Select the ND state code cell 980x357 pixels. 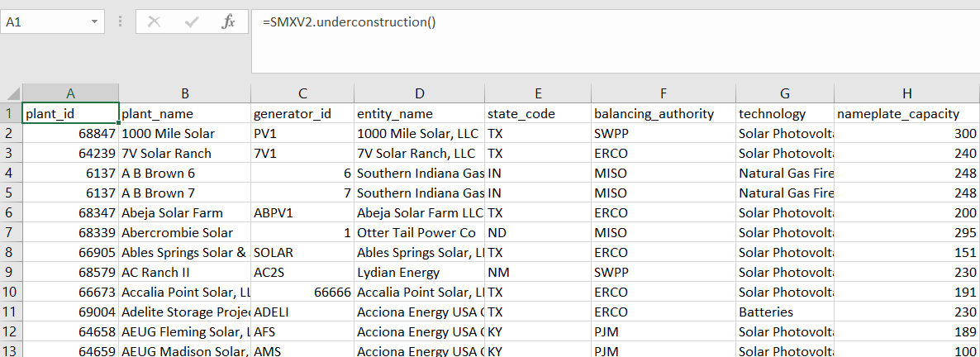(538, 232)
